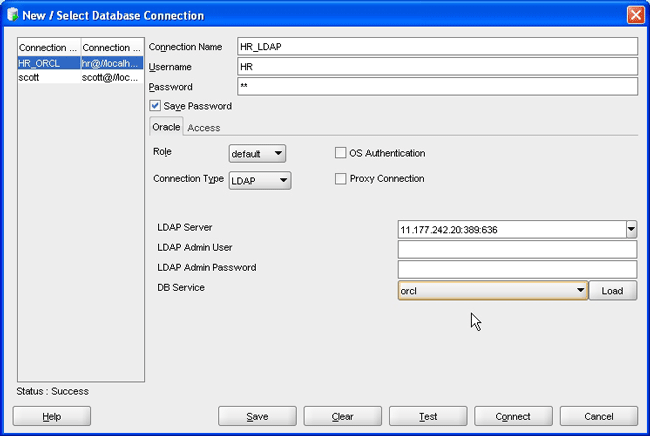Click in the Username field
650x436 pixels.
click(x=437, y=66)
